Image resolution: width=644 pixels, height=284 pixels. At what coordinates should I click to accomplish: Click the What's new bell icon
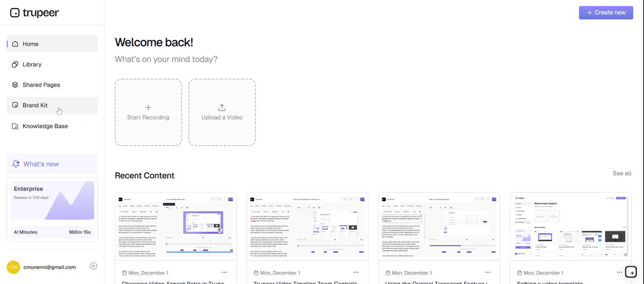click(16, 164)
